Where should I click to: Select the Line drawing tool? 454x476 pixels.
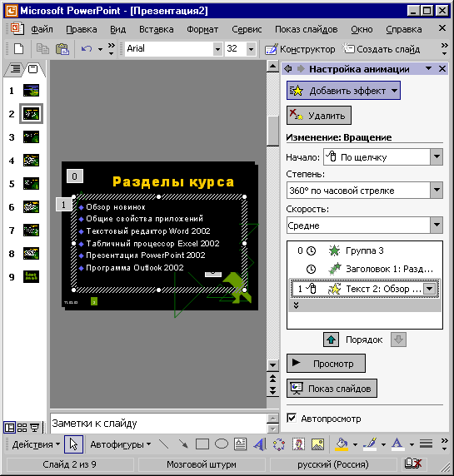click(x=164, y=444)
